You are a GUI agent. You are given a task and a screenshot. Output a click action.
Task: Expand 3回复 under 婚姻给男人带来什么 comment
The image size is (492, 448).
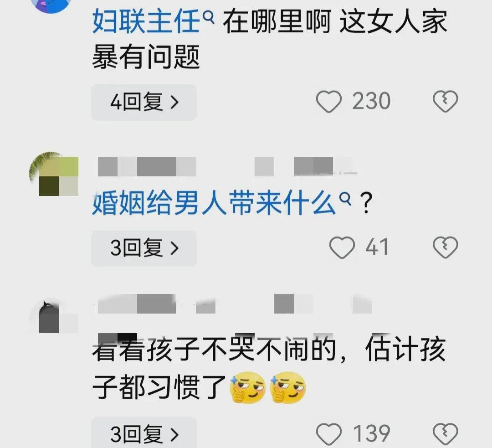point(144,248)
